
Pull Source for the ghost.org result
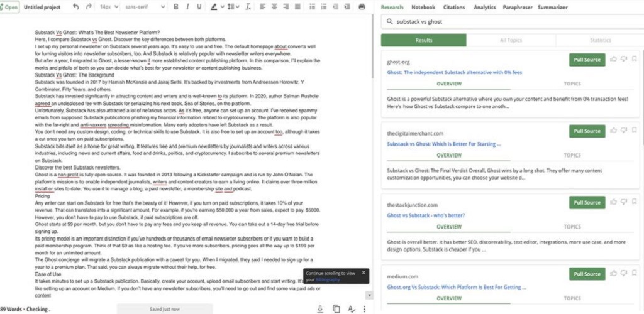(x=587, y=60)
